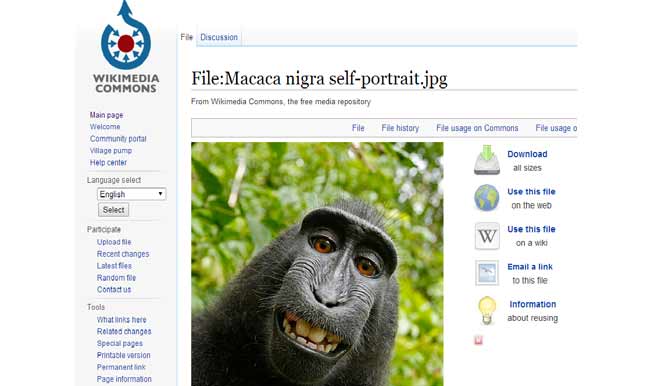Open the cut-off File usage link
Viewport: 651px width, 386px height.
point(556,128)
